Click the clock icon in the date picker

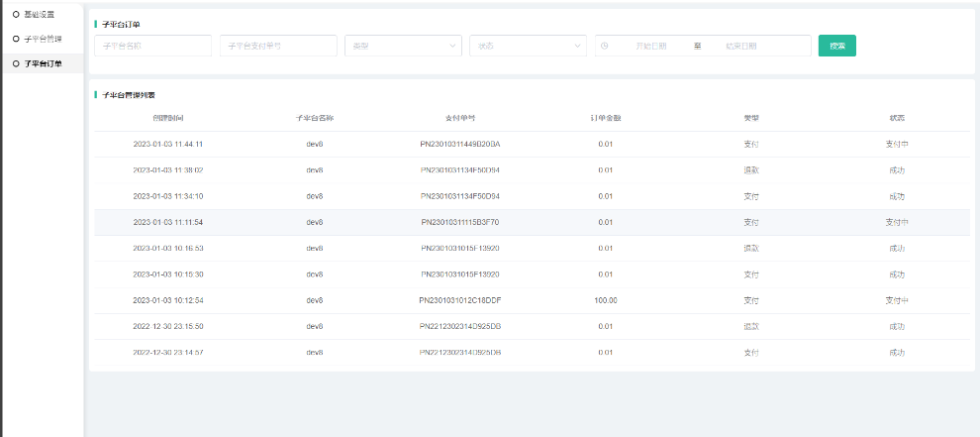(604, 46)
